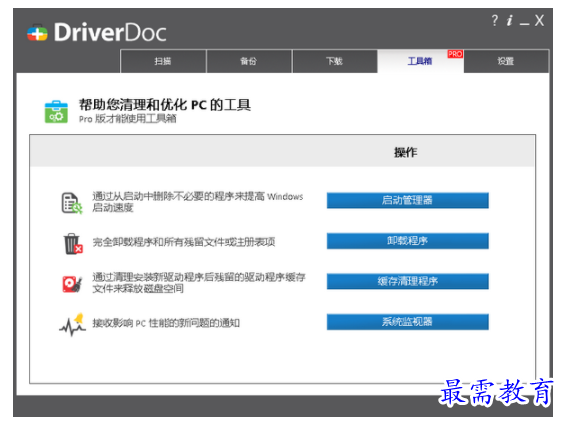Click the help question mark icon
This screenshot has height=423, width=562.
(x=495, y=20)
